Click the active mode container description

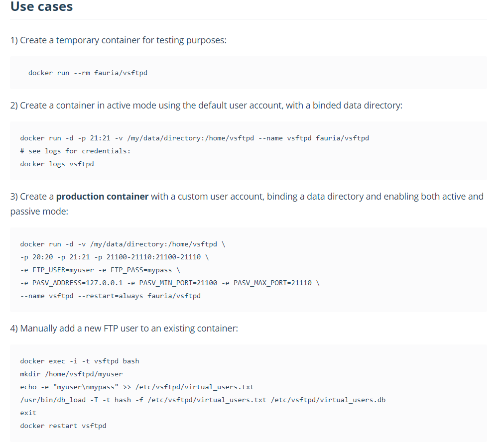pos(206,106)
